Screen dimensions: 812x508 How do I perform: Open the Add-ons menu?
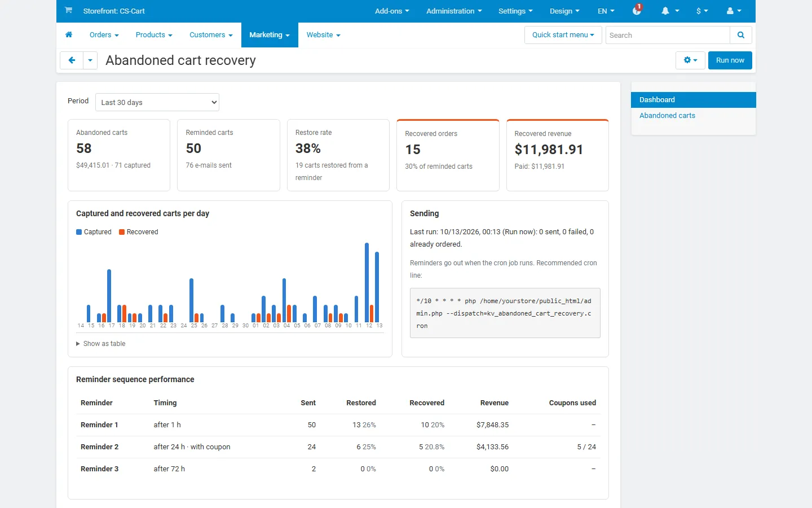click(x=392, y=11)
